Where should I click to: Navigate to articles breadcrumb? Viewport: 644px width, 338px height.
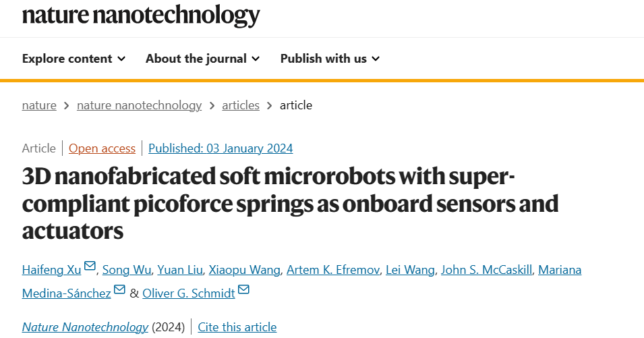[x=241, y=105]
